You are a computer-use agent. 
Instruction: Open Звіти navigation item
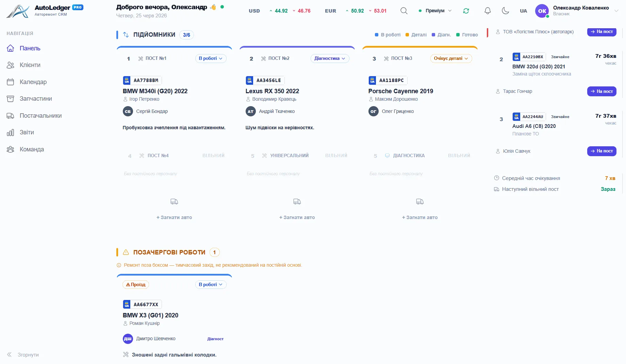tap(27, 132)
